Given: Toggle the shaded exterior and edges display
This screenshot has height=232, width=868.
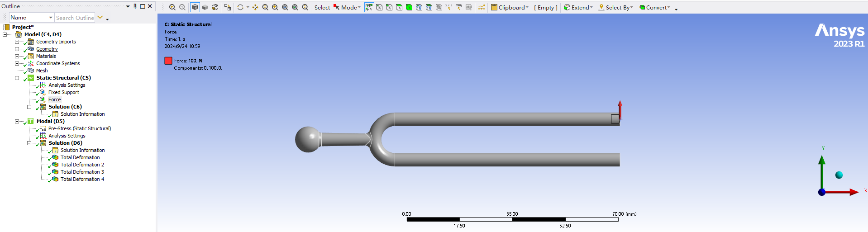Looking at the screenshot, I should (195, 7).
